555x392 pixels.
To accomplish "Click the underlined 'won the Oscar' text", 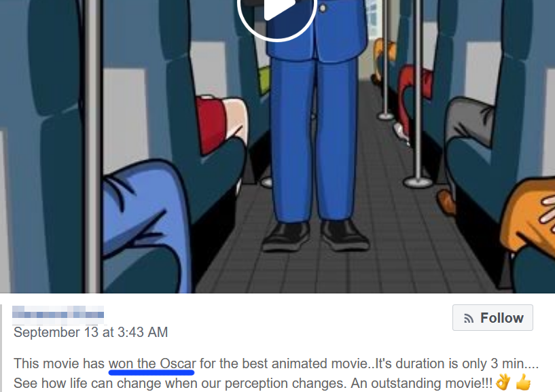I will click(x=152, y=364).
